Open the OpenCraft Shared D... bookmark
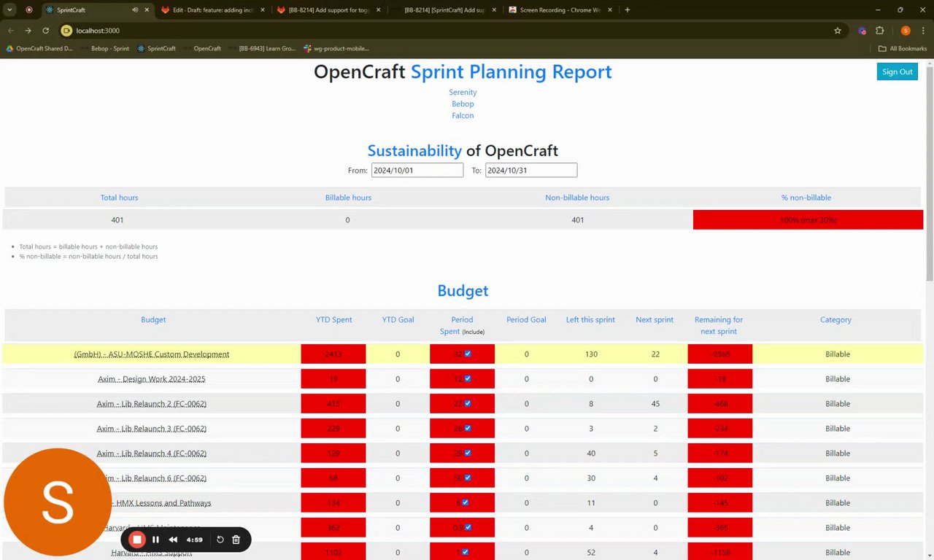This screenshot has height=560, width=934. click(x=39, y=48)
